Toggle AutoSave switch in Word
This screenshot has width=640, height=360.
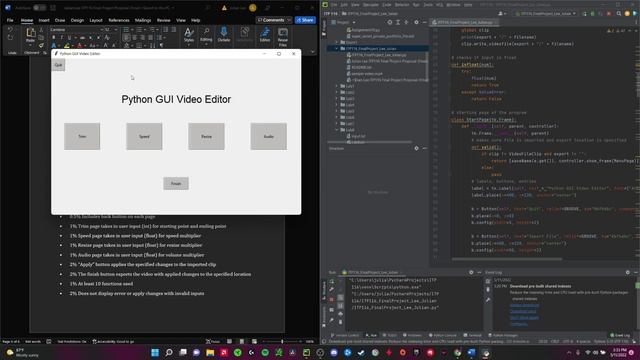pyautogui.click(x=40, y=8)
